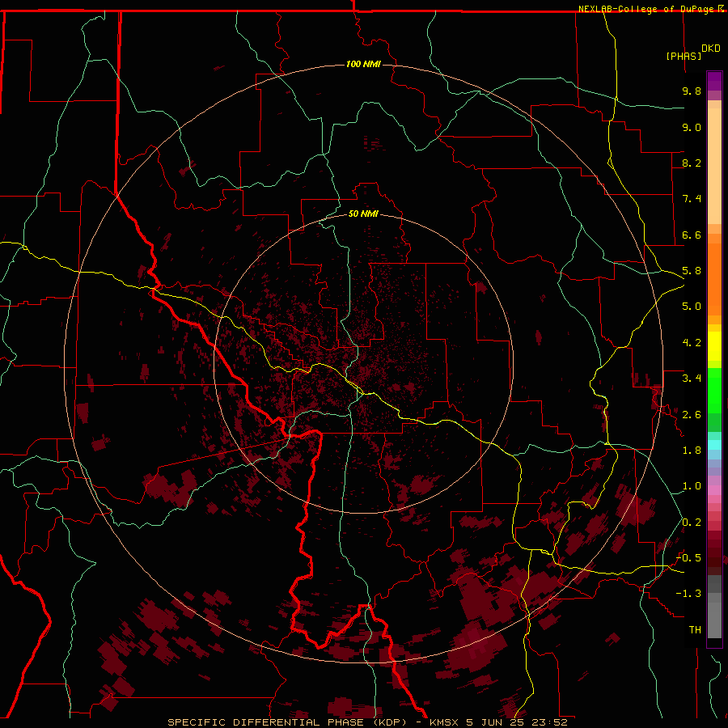Pick the purple band atop the color scale
The image size is (728, 728).
714,81
